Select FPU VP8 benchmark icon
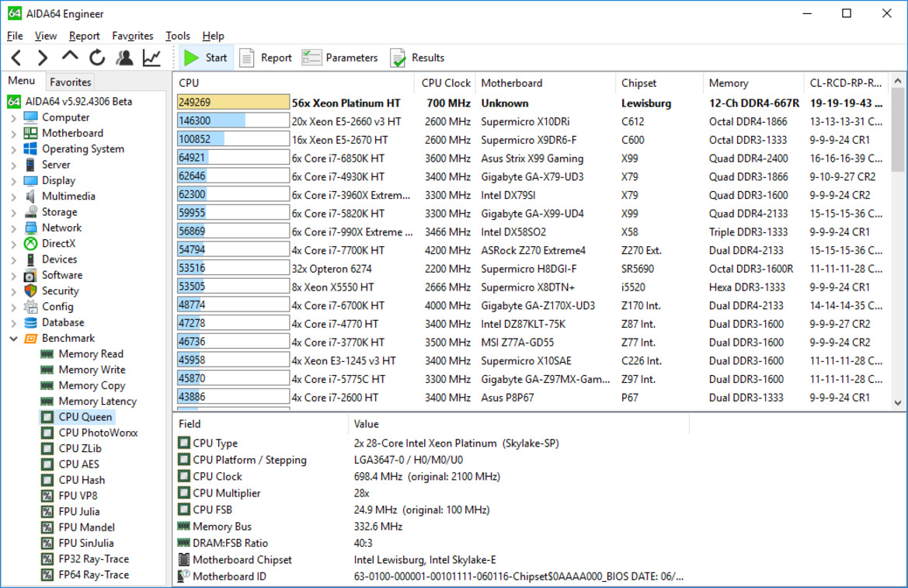The image size is (908, 588). coord(47,496)
